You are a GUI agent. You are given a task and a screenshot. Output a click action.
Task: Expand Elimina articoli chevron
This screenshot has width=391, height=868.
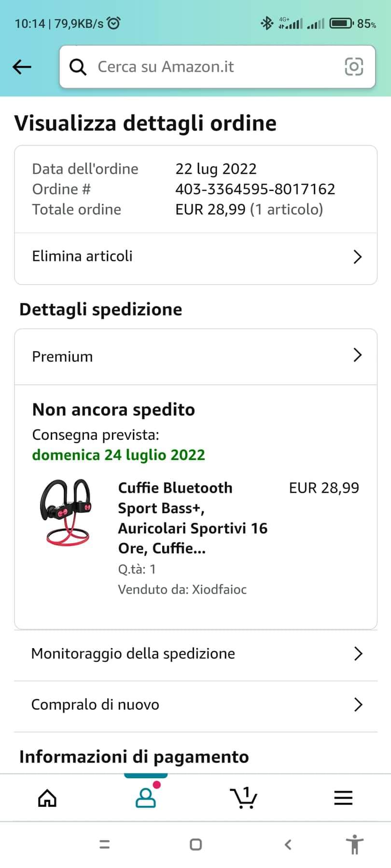click(358, 257)
